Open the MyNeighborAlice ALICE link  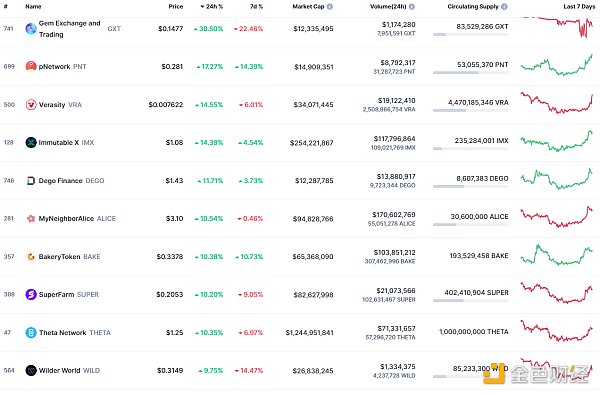(x=77, y=219)
